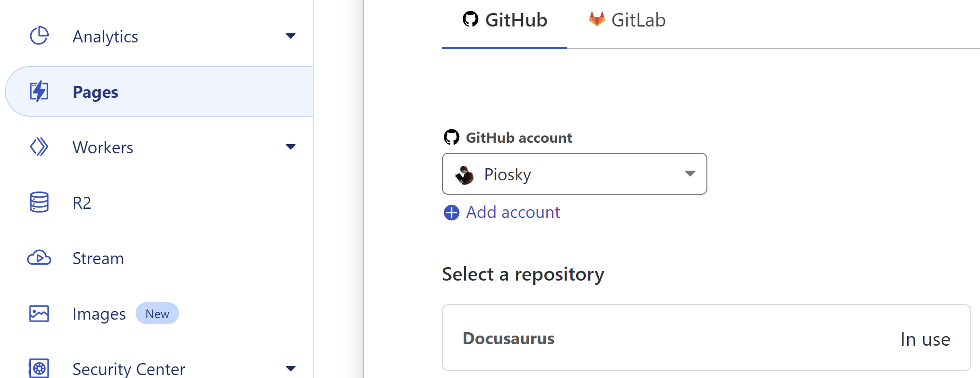Open R2 storage via database icon
Image resolution: width=980 pixels, height=378 pixels.
39,202
